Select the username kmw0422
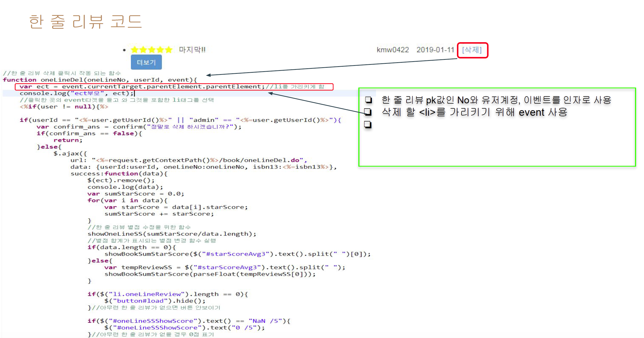 tap(392, 50)
